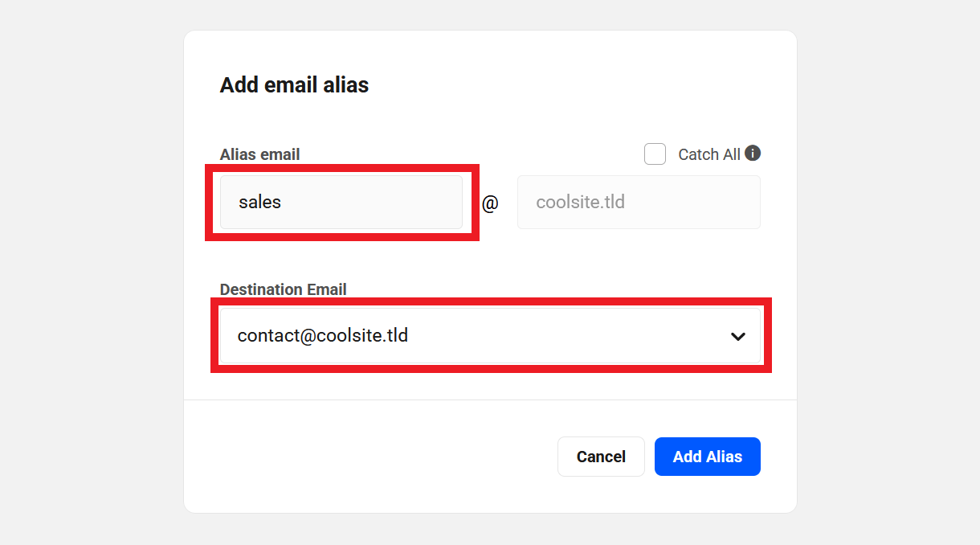Click the Add email alias heading
The height and width of the screenshot is (545, 980).
(x=294, y=85)
